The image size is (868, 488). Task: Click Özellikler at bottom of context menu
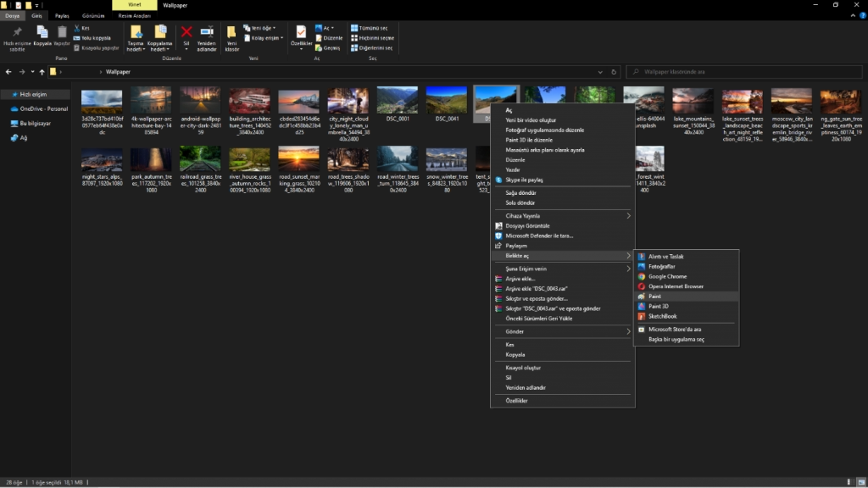[516, 400]
